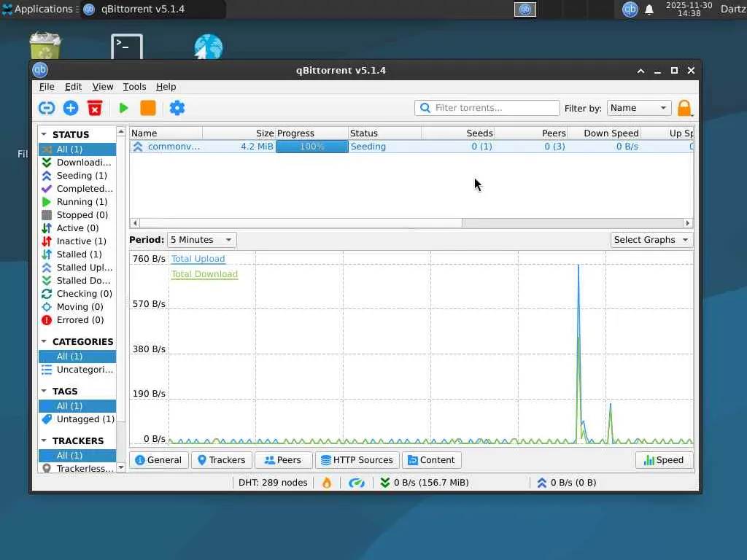Screen dimensions: 747x560
Task: Collapse the TAGS section
Action: point(44,391)
